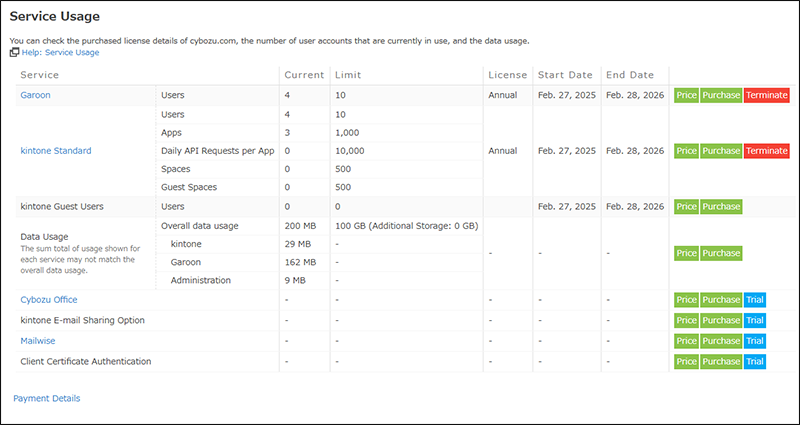Click Purchase for kintone E-mail Sharing Option
The width and height of the screenshot is (800, 425).
click(721, 320)
